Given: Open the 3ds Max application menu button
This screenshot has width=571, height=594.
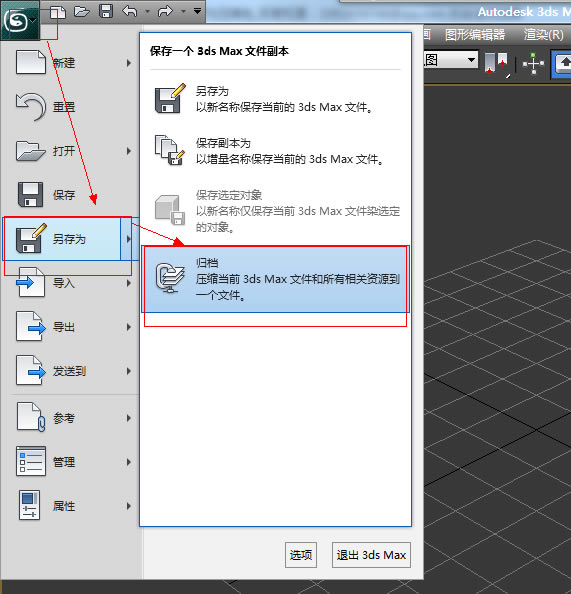Looking at the screenshot, I should point(20,20).
